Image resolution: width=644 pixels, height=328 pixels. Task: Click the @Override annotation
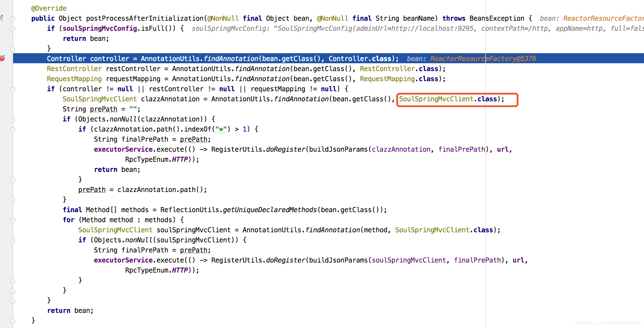click(x=49, y=8)
